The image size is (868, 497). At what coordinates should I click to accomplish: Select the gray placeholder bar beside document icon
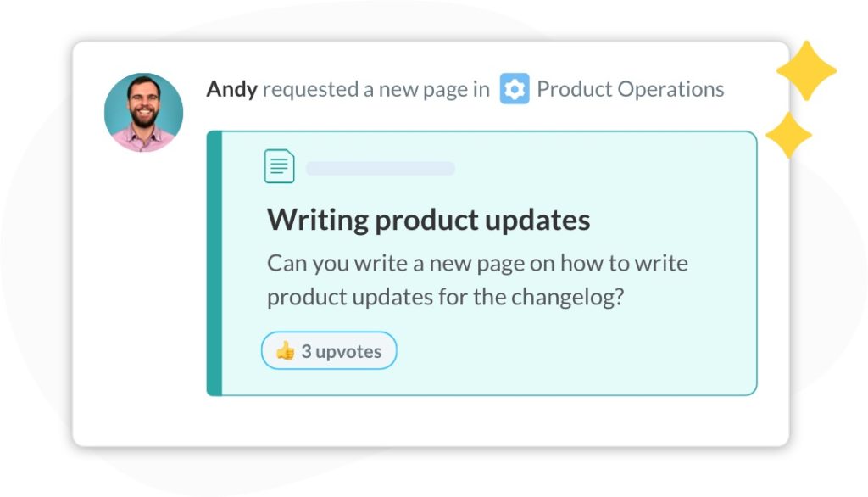click(x=381, y=169)
